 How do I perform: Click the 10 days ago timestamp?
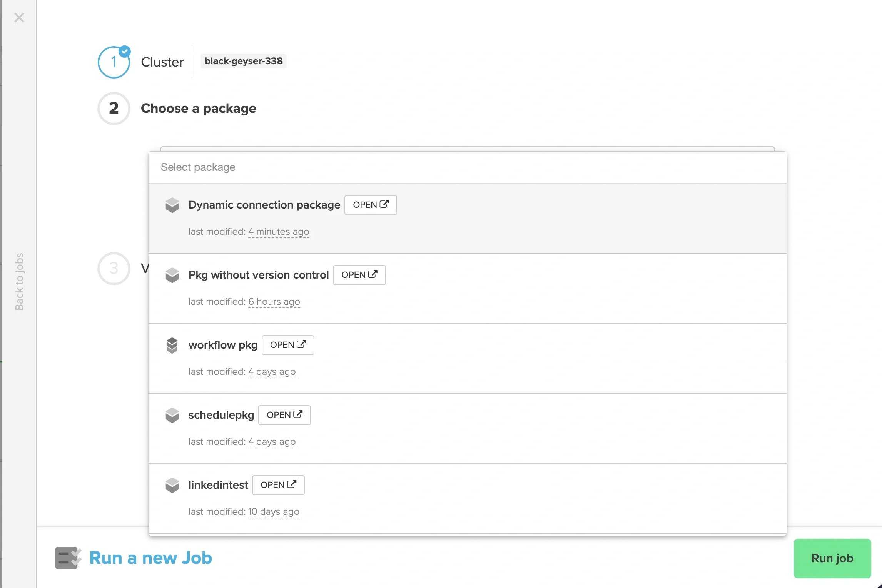pos(274,512)
